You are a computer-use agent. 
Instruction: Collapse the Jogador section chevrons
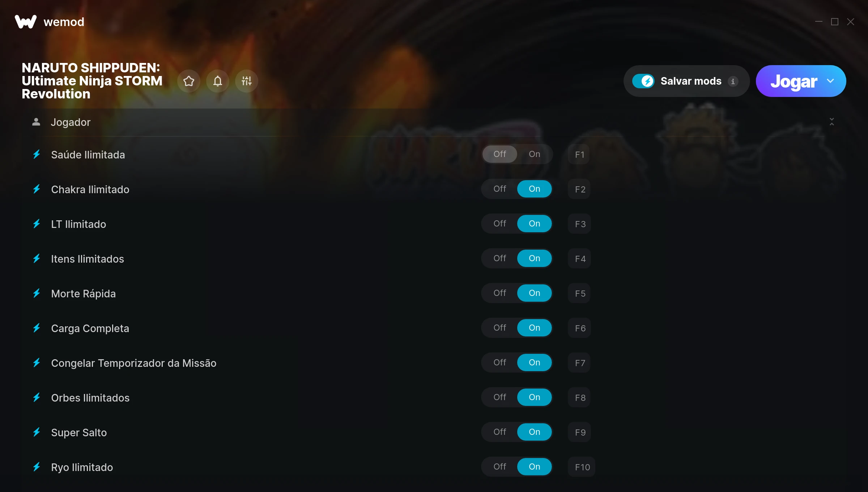coord(832,122)
